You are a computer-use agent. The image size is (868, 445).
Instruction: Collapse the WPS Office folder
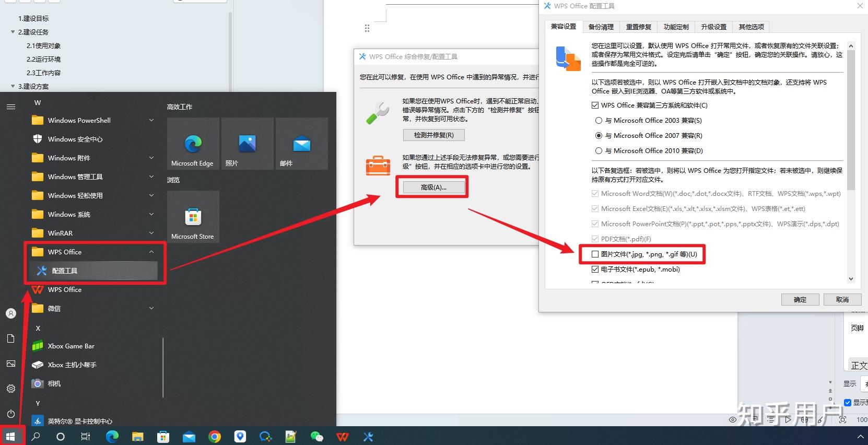point(151,252)
